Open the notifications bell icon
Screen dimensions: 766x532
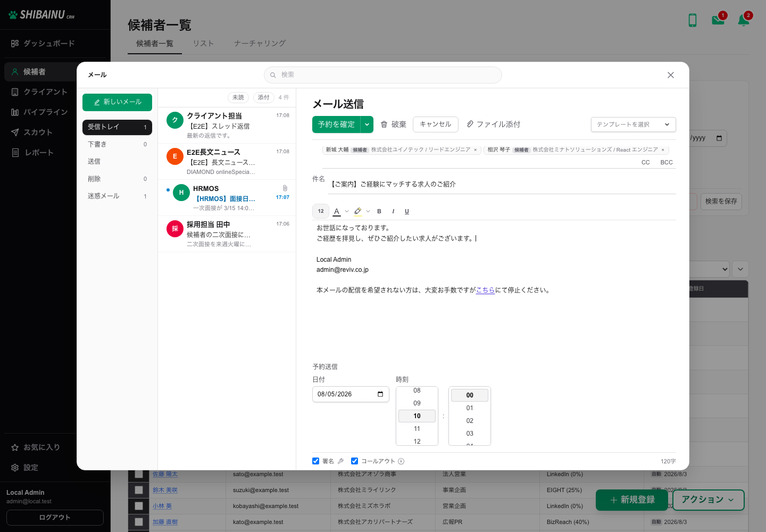tap(744, 20)
